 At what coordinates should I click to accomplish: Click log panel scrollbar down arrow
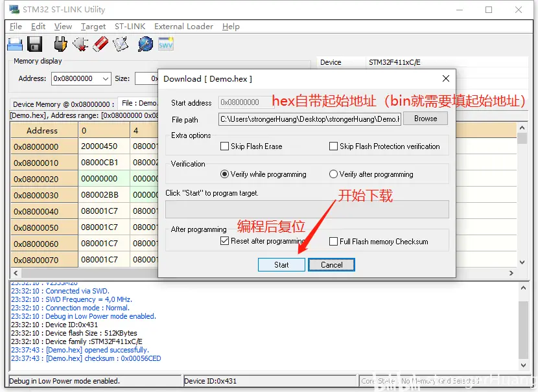point(523,365)
